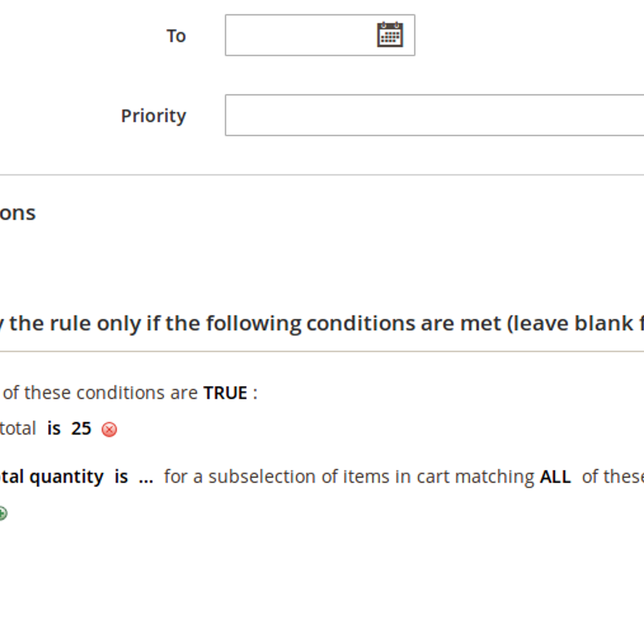644x644 pixels.
Task: Collapse the Conditions section heading
Action: click(18, 213)
